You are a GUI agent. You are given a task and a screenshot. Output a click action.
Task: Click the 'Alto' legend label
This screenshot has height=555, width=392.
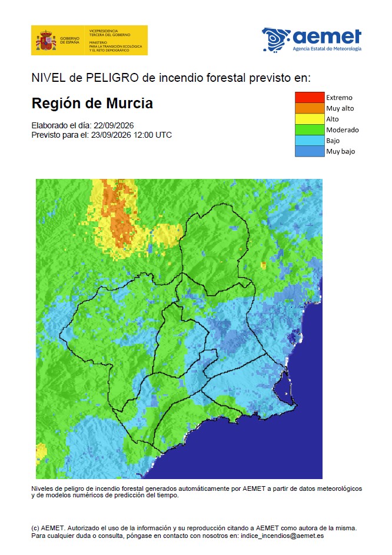tap(332, 119)
